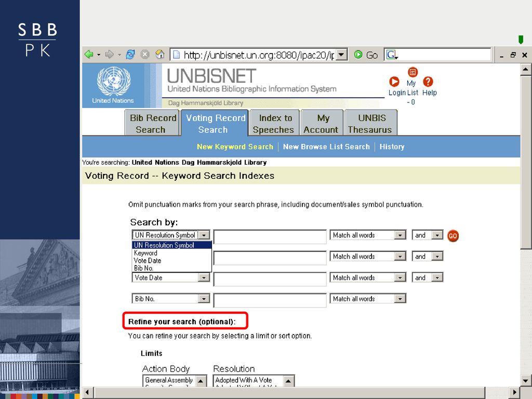Click the United Nations emblem logo
Image resolution: width=532 pixels, height=399 pixels.
click(x=114, y=82)
